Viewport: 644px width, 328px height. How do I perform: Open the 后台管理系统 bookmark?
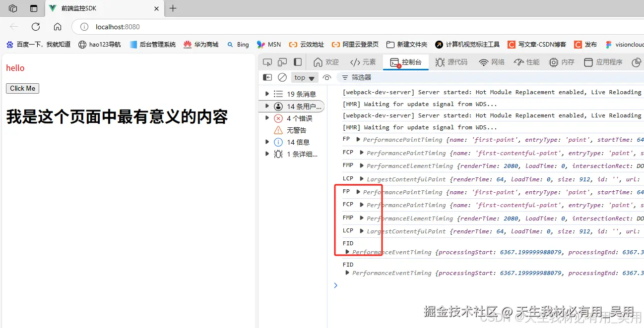153,45
